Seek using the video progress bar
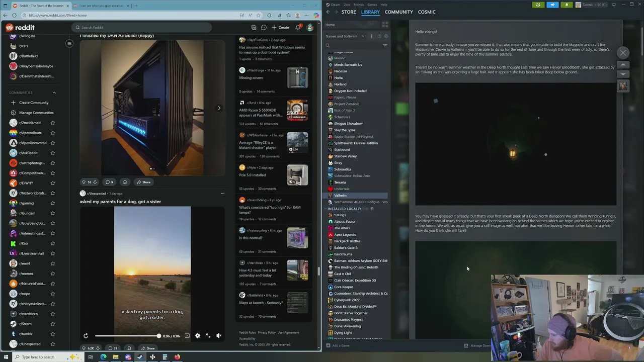The height and width of the screenshot is (362, 644). [127, 336]
